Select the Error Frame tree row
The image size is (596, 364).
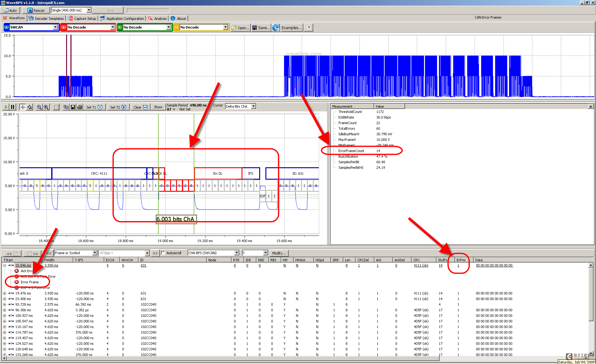29,282
